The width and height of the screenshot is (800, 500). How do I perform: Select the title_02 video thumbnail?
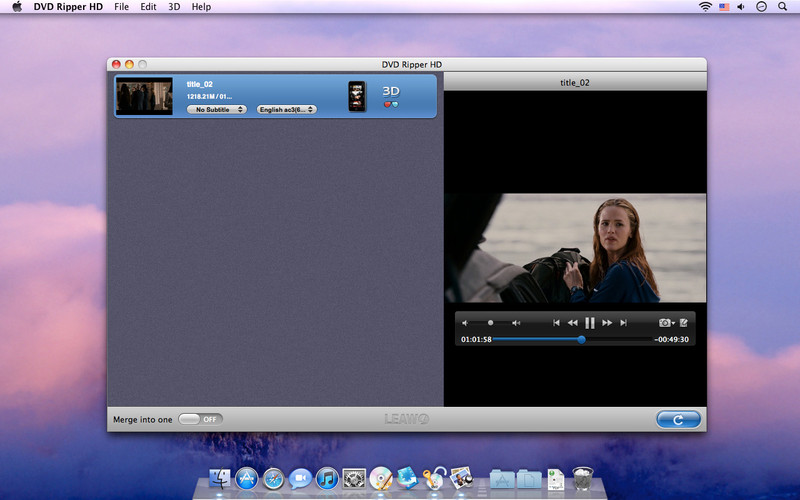[x=144, y=96]
